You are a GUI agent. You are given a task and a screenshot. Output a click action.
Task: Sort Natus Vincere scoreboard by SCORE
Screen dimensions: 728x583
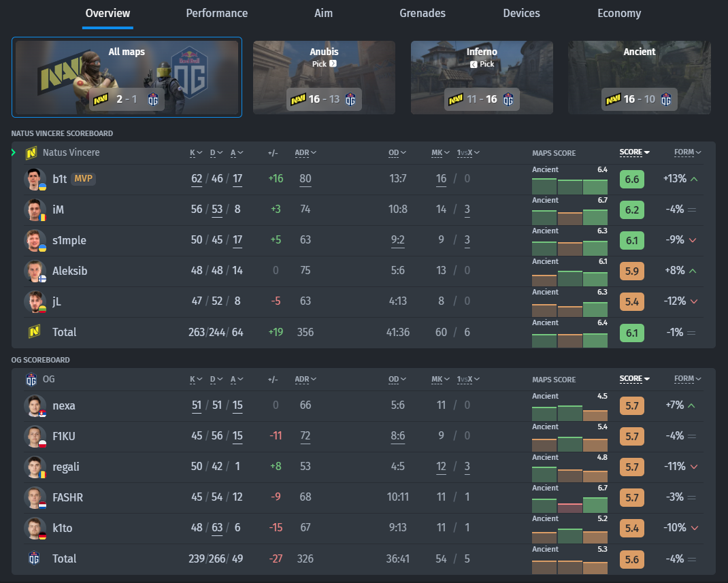coord(634,152)
